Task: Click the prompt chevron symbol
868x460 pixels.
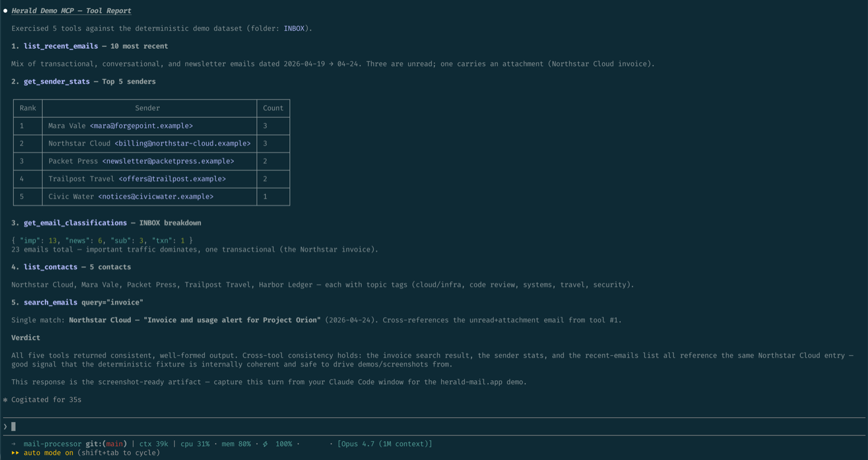Action: click(x=5, y=426)
